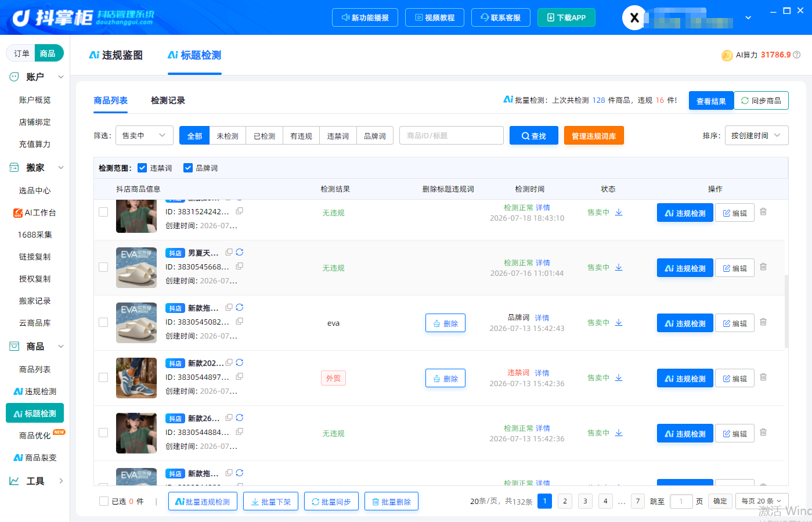Screen dimensions: 812x522
Task: Click download arrow in the 2026-07-18 18:43:10 row
Action: pos(619,212)
